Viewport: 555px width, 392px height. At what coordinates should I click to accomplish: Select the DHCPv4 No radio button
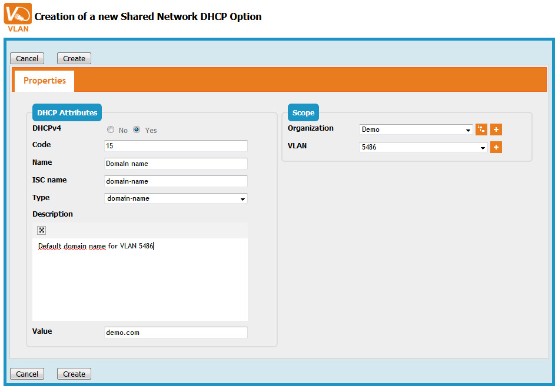coord(111,130)
